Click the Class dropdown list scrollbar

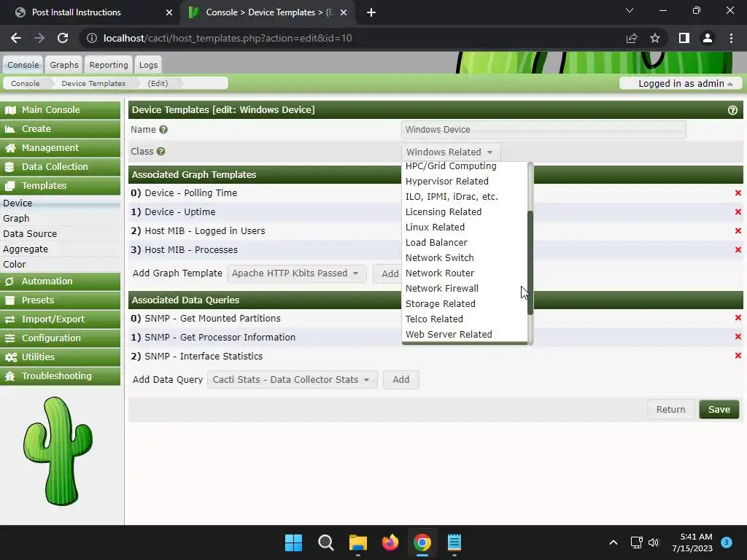(x=530, y=262)
